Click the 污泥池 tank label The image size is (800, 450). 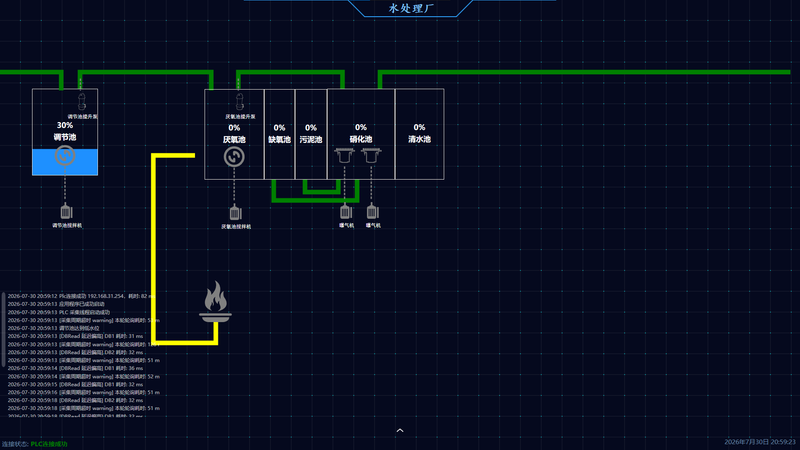[311, 139]
